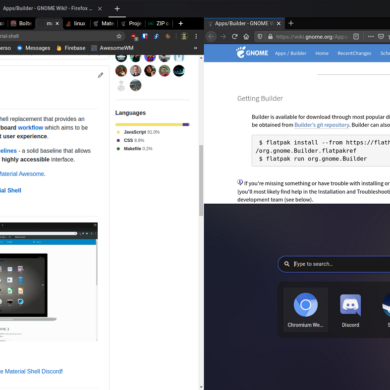Screen dimensions: 390x390
Task: Click the padlock site info icon in Firefox
Action: [x=270, y=36]
